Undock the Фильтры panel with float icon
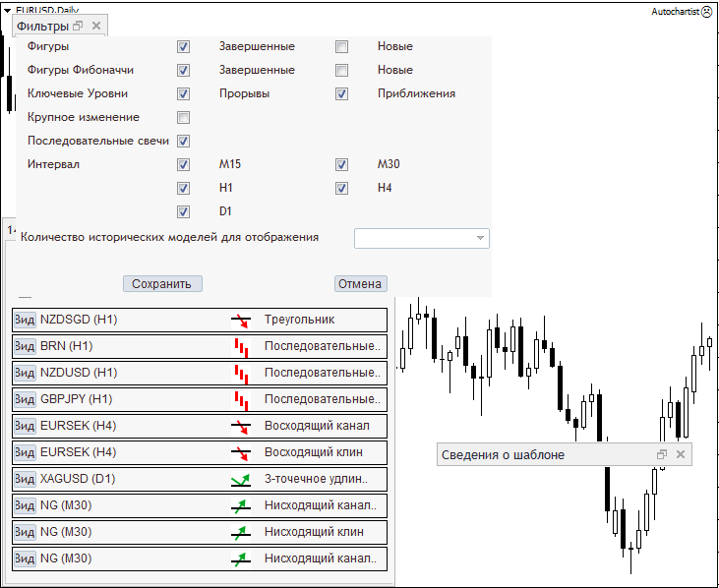Image resolution: width=719 pixels, height=588 pixels. point(78,27)
